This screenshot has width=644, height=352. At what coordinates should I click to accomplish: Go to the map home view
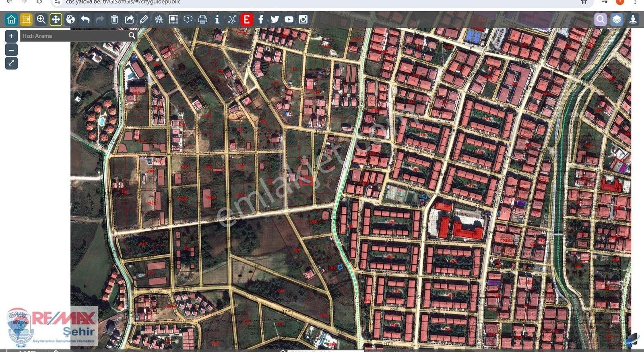(x=11, y=19)
